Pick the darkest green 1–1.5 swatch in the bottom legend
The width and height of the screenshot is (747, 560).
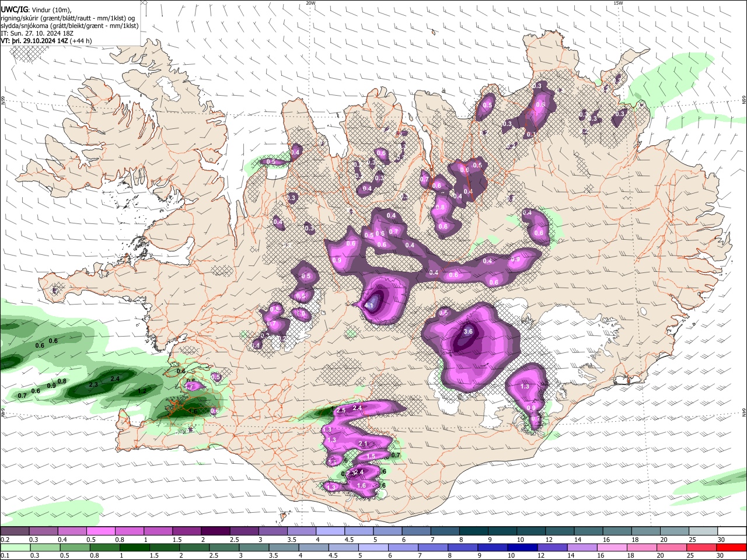click(x=135, y=547)
